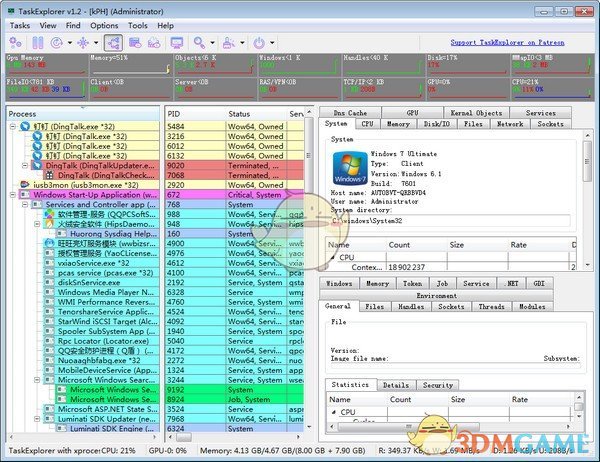The height and width of the screenshot is (462, 600).
Task: Click the cleanup brush toolbar icon
Action: [229, 43]
